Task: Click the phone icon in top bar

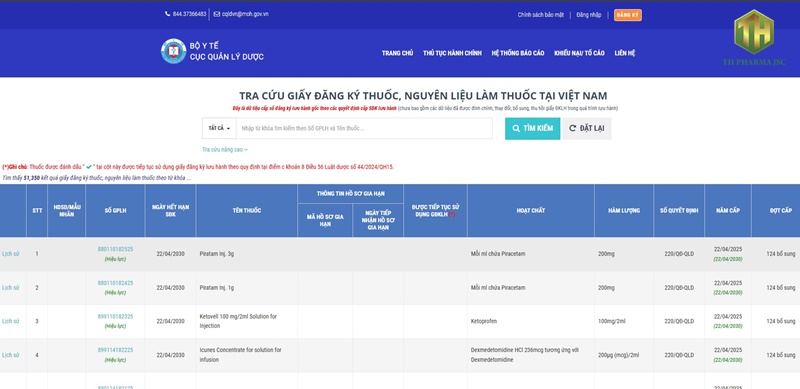Action: tap(167, 14)
